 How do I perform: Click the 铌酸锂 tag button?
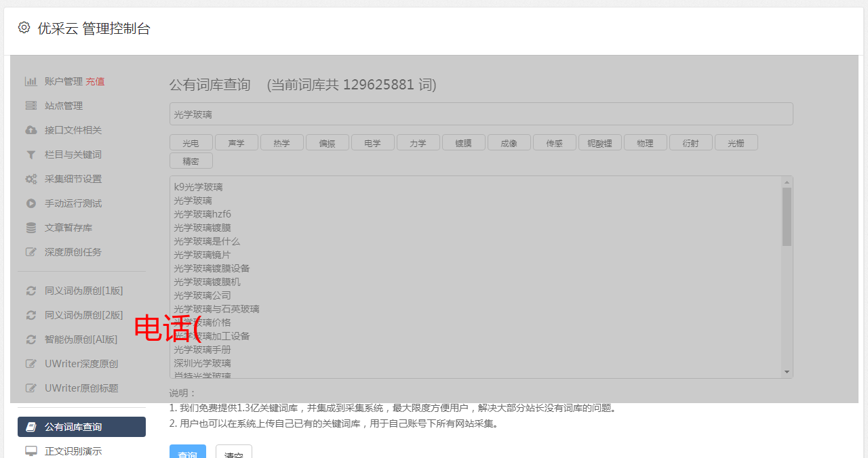tap(600, 142)
